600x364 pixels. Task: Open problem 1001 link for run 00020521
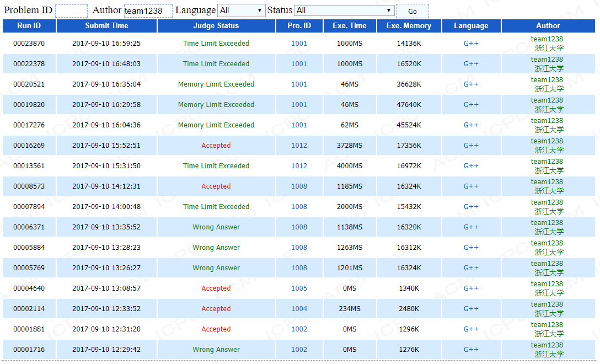(299, 84)
